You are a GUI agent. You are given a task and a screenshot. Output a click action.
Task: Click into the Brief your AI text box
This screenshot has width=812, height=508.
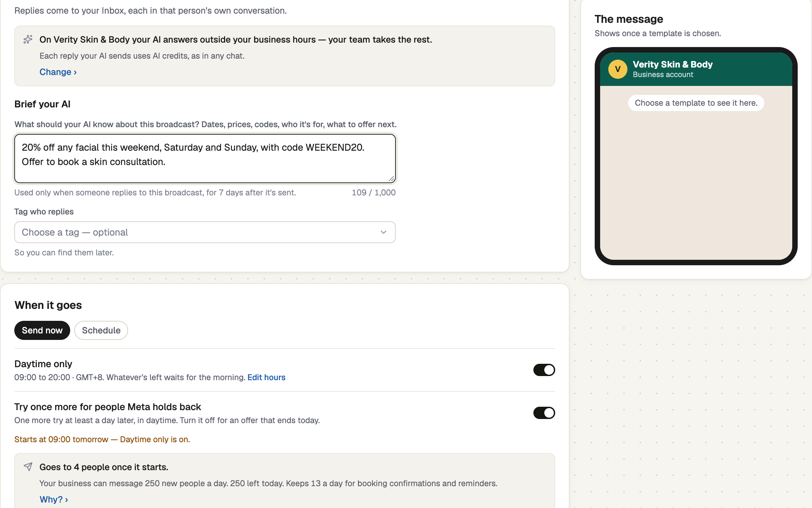click(x=205, y=159)
